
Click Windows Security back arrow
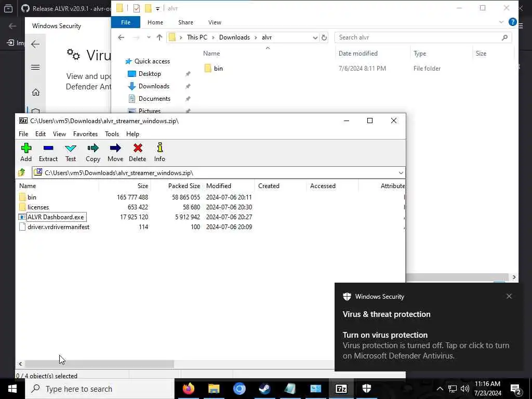pos(35,44)
